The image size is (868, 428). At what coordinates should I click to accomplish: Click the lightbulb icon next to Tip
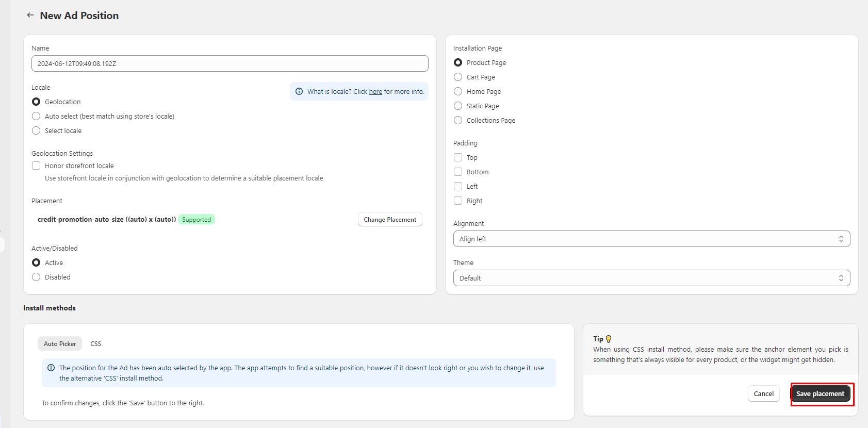pyautogui.click(x=609, y=339)
